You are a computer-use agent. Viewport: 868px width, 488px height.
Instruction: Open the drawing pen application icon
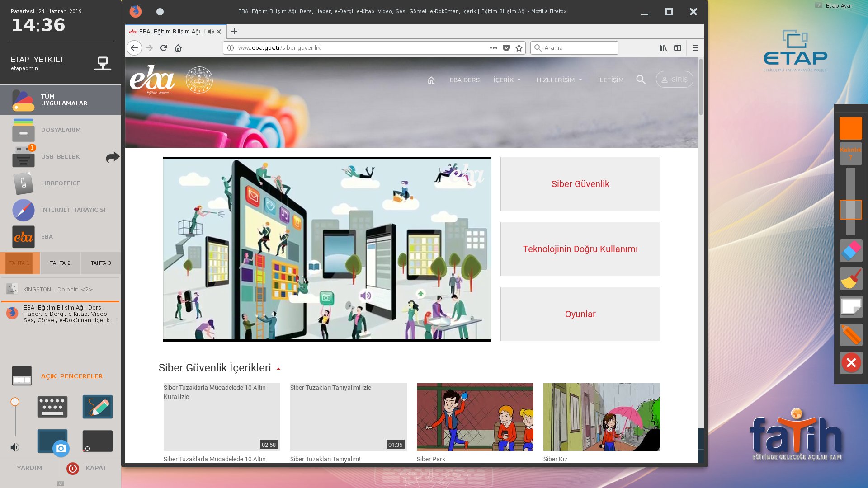[x=98, y=407]
